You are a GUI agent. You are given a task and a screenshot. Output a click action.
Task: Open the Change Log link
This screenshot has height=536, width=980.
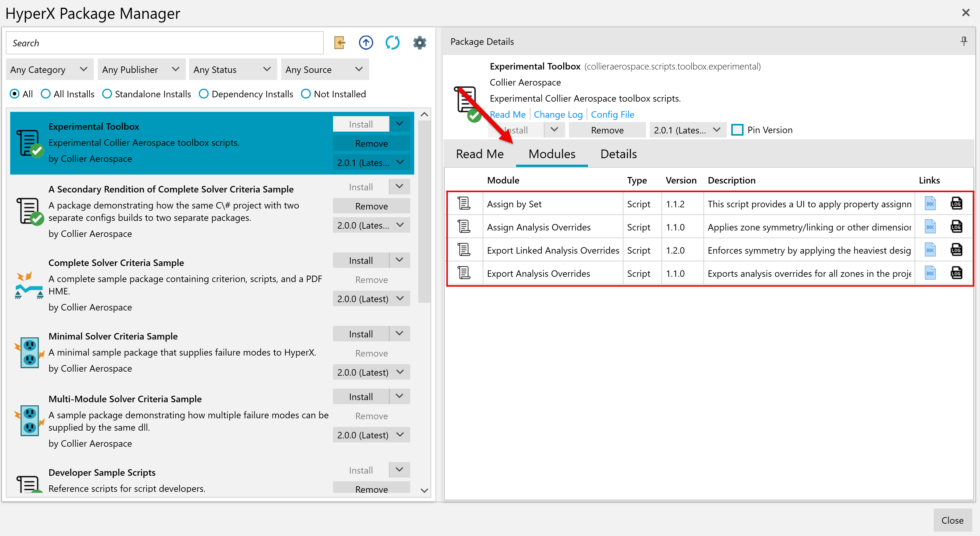[558, 114]
